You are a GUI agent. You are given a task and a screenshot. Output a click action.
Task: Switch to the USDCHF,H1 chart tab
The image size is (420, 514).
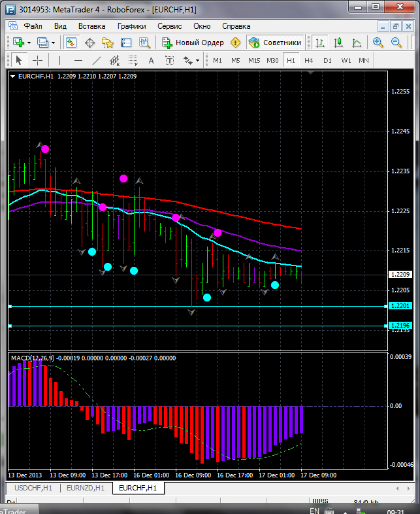[33, 488]
